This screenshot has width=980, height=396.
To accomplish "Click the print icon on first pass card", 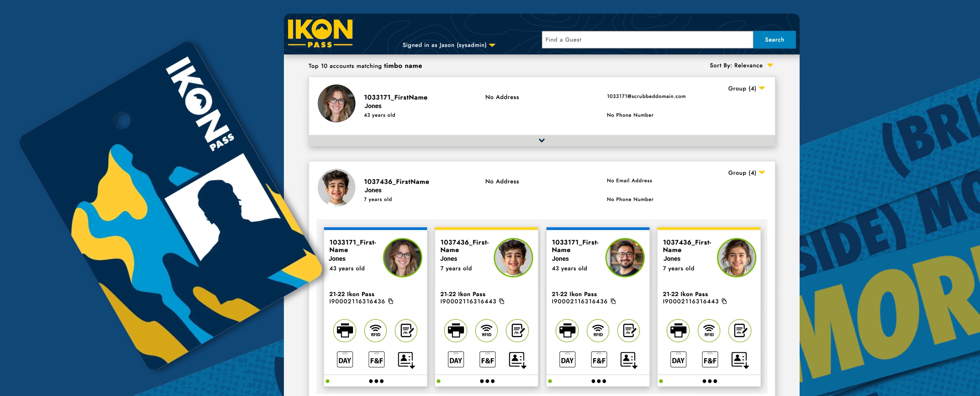I will (344, 331).
